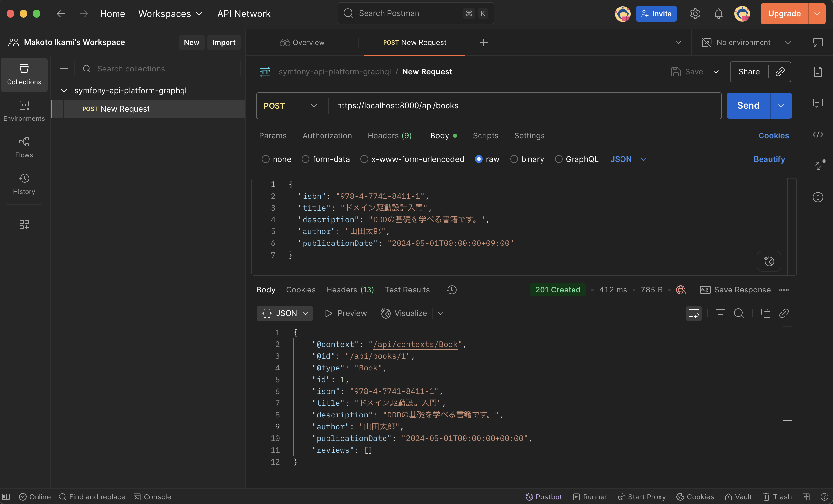Click the Import button
This screenshot has height=504, width=833.
(224, 42)
